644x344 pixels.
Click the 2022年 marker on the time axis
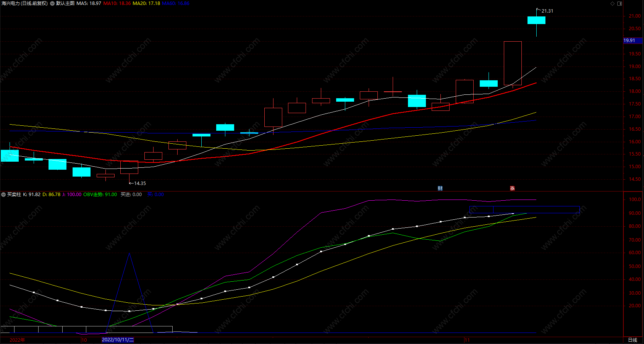click(17, 340)
